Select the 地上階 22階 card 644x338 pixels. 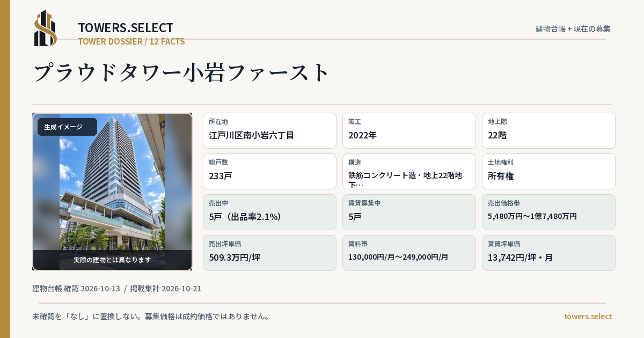click(x=548, y=130)
